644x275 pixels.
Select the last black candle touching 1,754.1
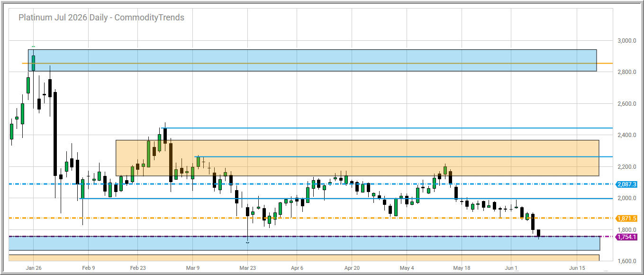point(538,232)
